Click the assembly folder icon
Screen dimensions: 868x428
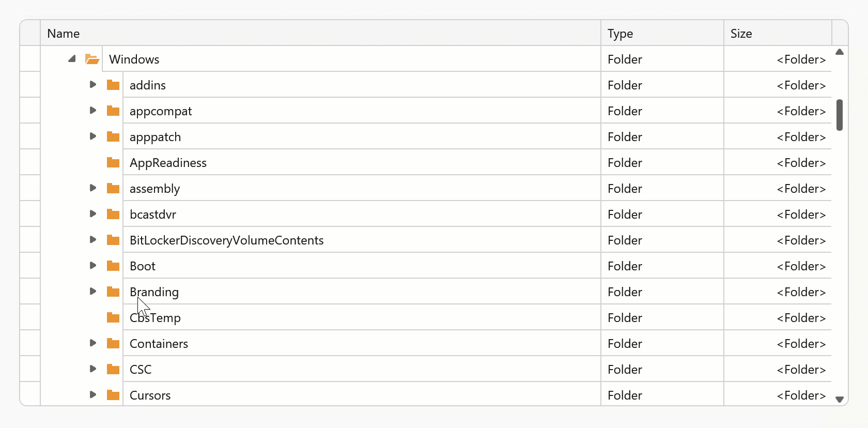113,188
